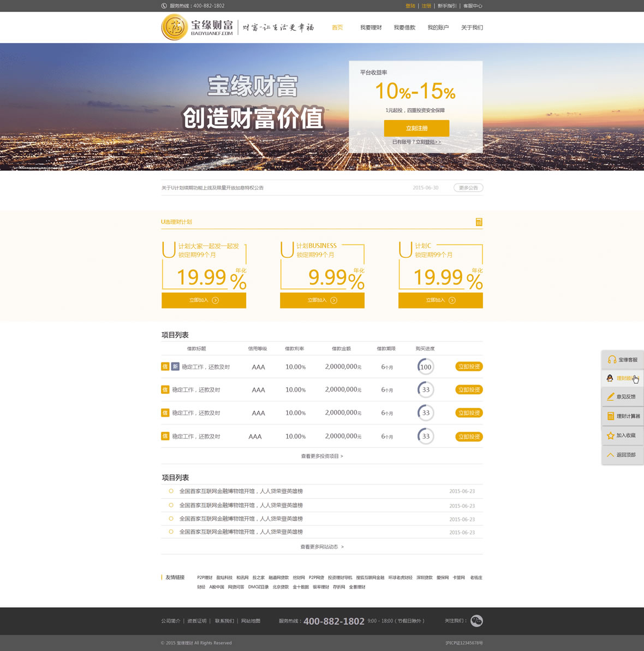Click 立即加入 under 计划BUSINESS
Image resolution: width=644 pixels, height=651 pixels.
[x=322, y=300]
